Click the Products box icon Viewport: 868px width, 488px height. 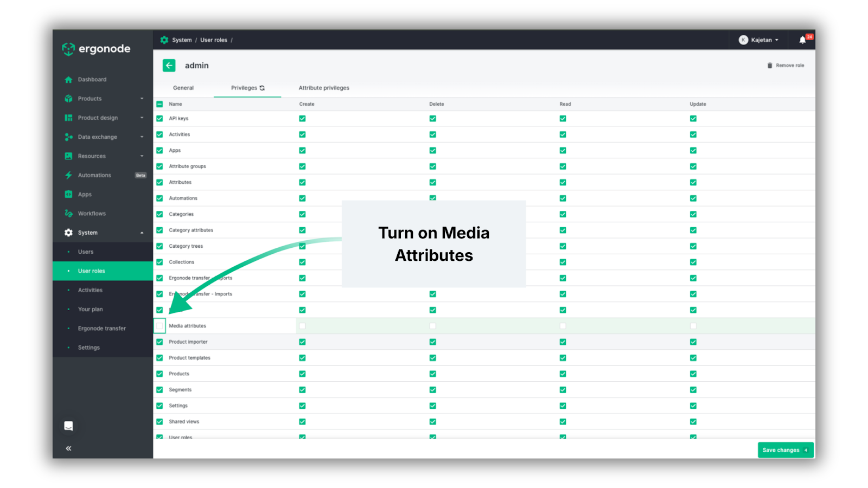68,99
